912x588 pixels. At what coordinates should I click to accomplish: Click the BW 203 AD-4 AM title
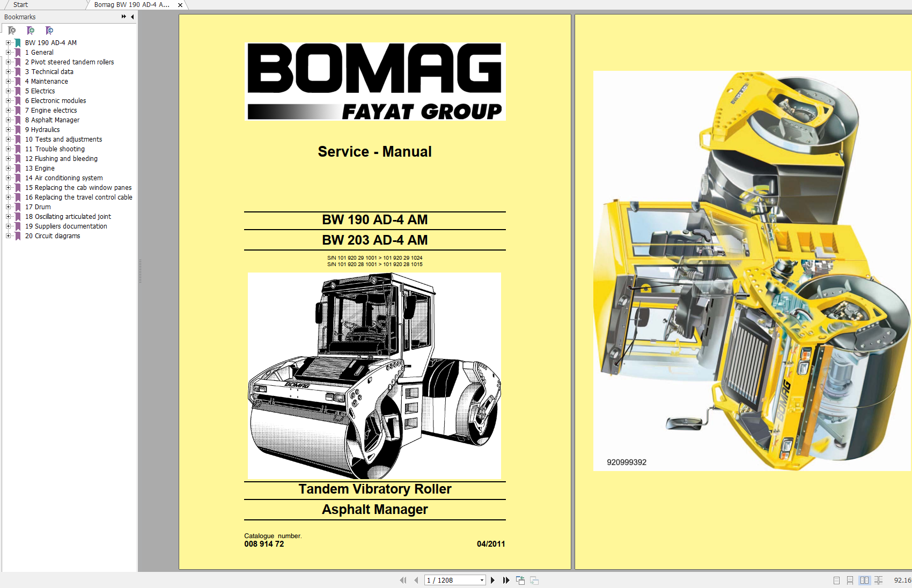[374, 240]
